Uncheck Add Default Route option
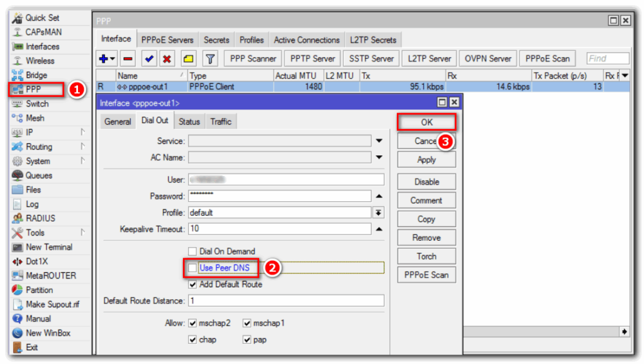 (193, 284)
